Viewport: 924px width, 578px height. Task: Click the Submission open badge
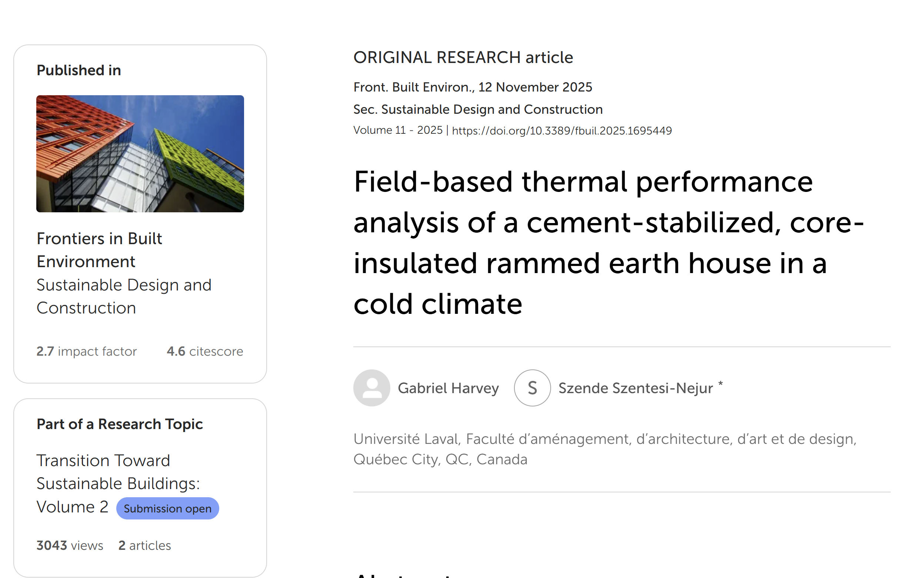pos(167,508)
